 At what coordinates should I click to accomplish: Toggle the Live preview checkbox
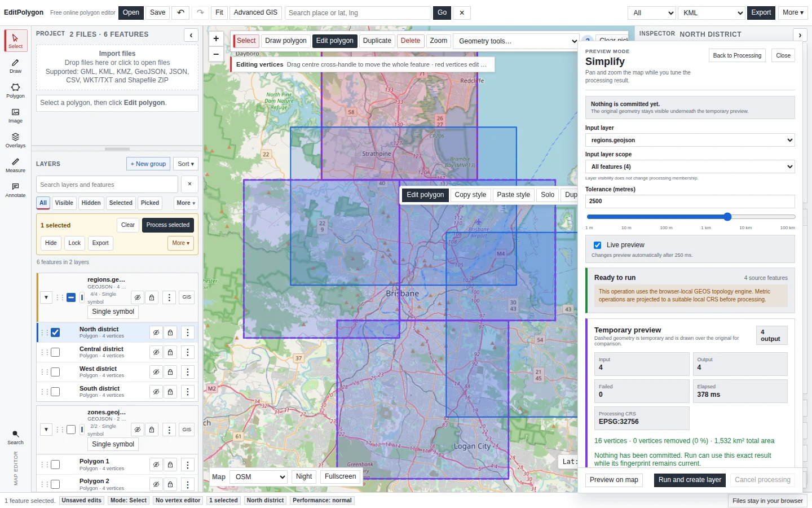pyautogui.click(x=597, y=245)
